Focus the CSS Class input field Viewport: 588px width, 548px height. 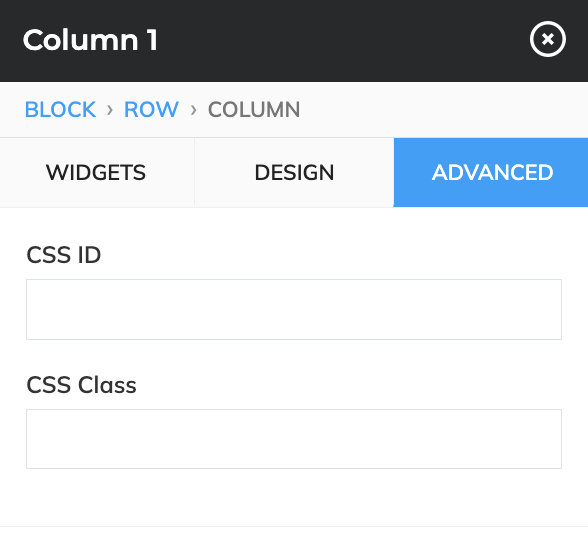[294, 439]
